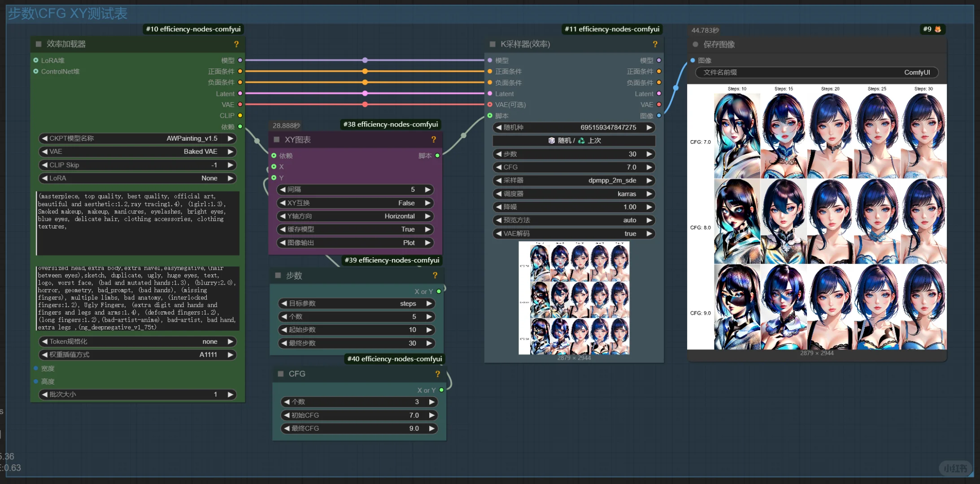Increase 步数 value with its right arrow

tap(649, 154)
